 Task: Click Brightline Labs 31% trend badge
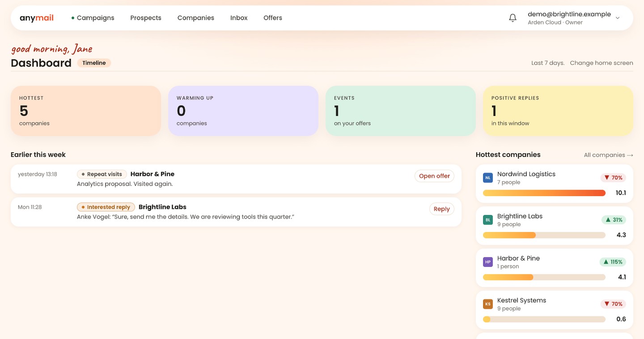614,220
